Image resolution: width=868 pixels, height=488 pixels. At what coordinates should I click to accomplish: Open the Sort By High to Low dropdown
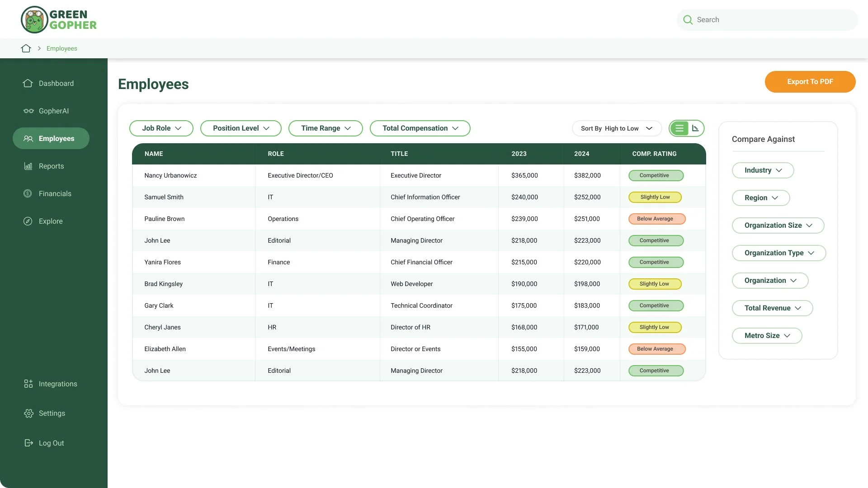tap(617, 128)
